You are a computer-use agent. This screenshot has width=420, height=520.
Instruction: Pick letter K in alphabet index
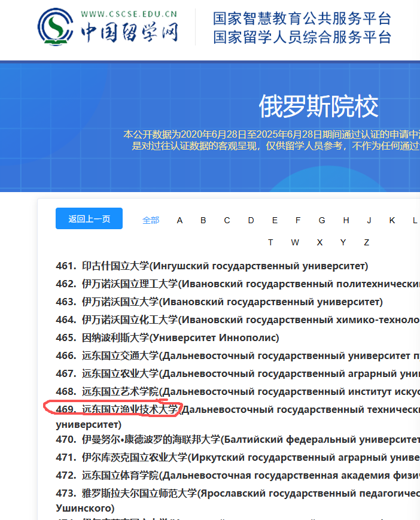(392, 220)
